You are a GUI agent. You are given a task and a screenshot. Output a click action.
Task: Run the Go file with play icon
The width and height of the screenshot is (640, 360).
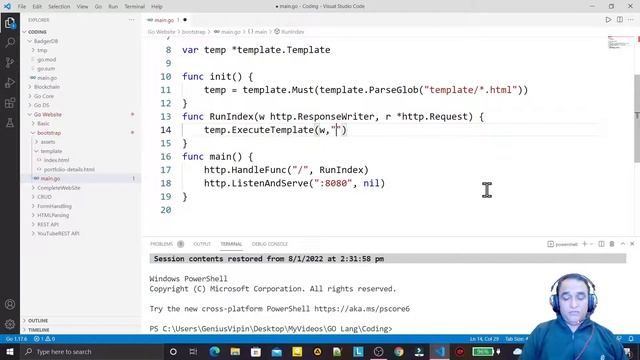(x=608, y=20)
